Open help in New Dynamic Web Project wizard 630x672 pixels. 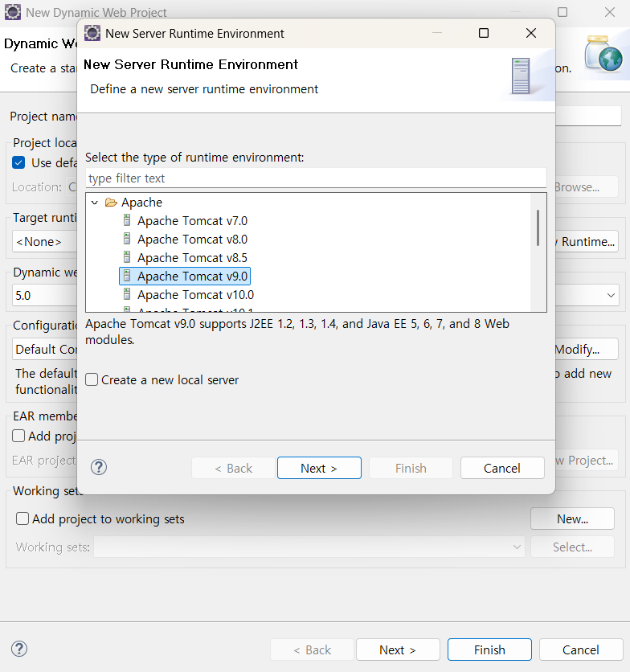click(x=18, y=649)
